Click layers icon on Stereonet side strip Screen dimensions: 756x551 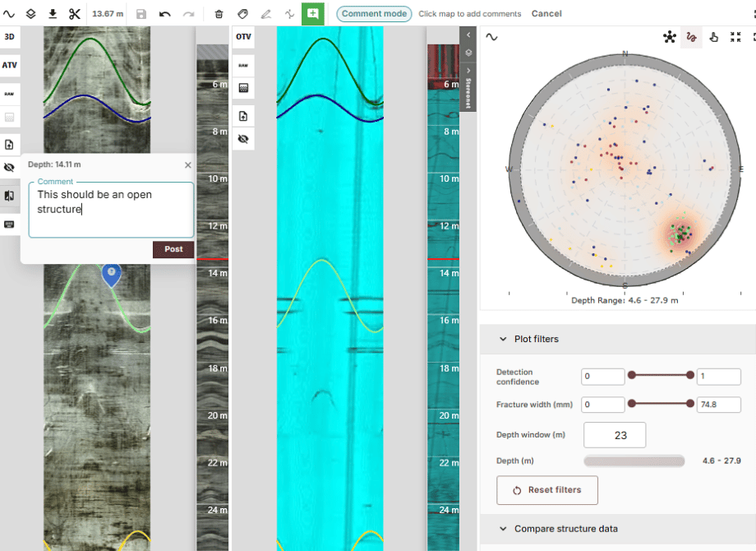click(x=468, y=53)
